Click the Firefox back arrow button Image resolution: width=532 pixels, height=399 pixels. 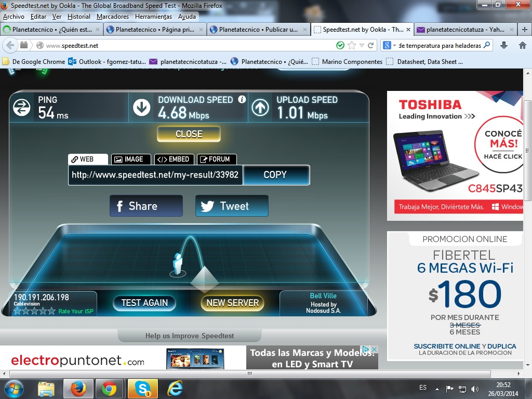10,45
